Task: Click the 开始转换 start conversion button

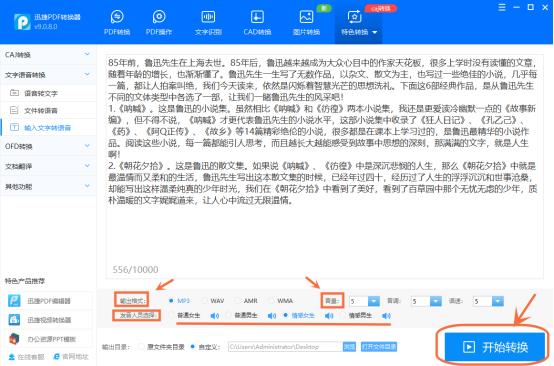Action: click(495, 347)
